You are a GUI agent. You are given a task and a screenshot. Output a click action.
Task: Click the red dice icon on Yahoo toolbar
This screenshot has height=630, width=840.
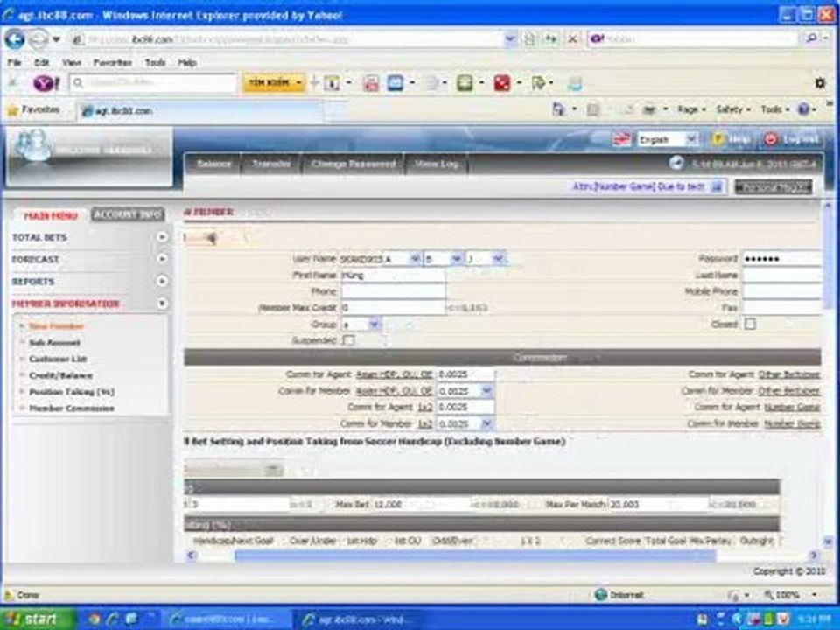[x=502, y=83]
